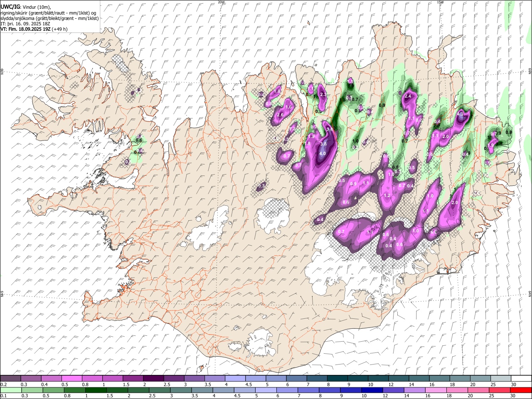Image resolution: width=532 pixels, height=399 pixels.
Task: Pick the light pink bottom swatch starting at 16
Action: [435, 390]
